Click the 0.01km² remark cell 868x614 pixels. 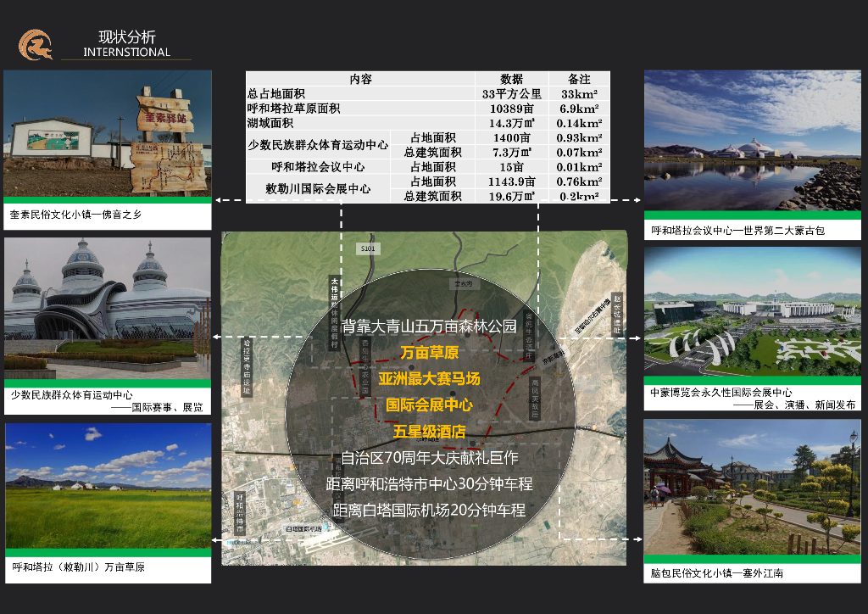(579, 167)
